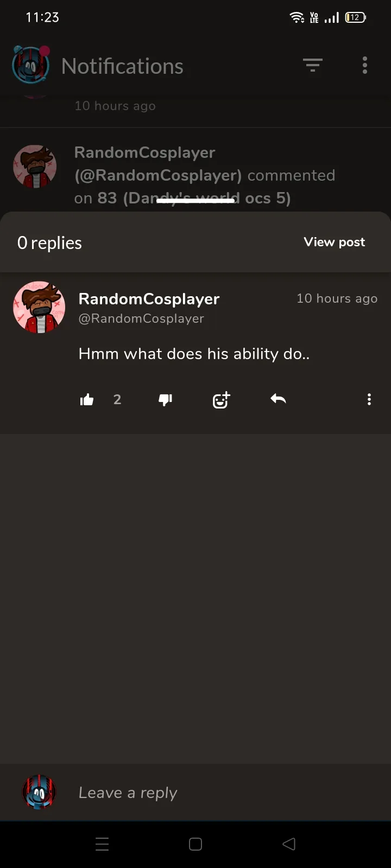Tap the Leave a reply field
Screen dimensions: 391x868
point(217,793)
